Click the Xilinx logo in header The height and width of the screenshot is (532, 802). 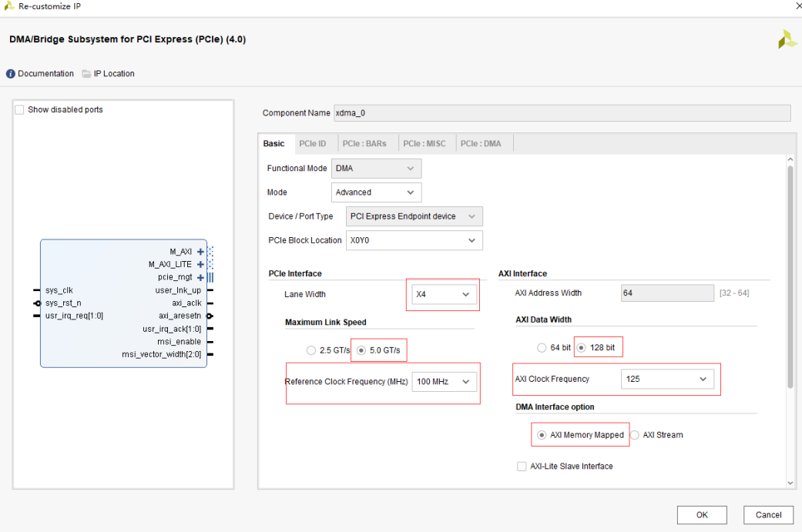click(x=787, y=40)
